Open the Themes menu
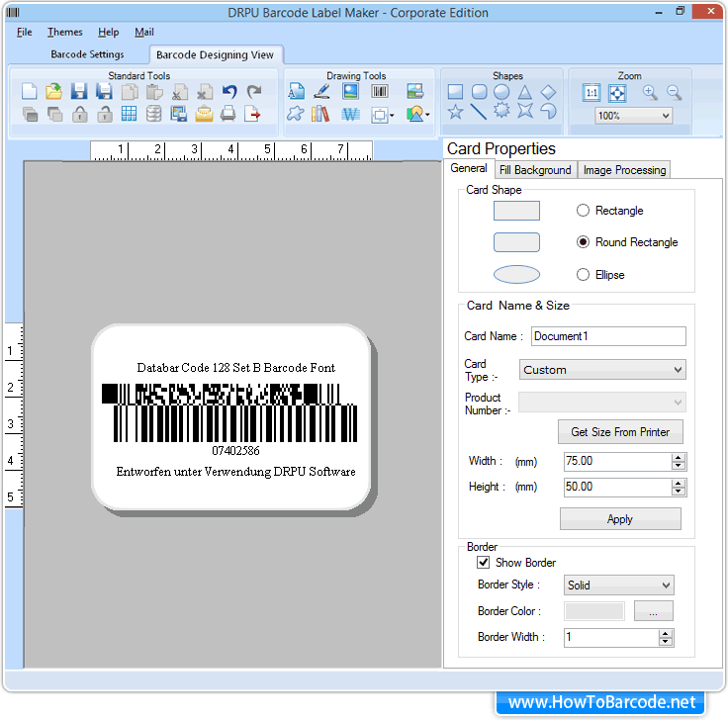Image resolution: width=728 pixels, height=720 pixels. (x=65, y=33)
